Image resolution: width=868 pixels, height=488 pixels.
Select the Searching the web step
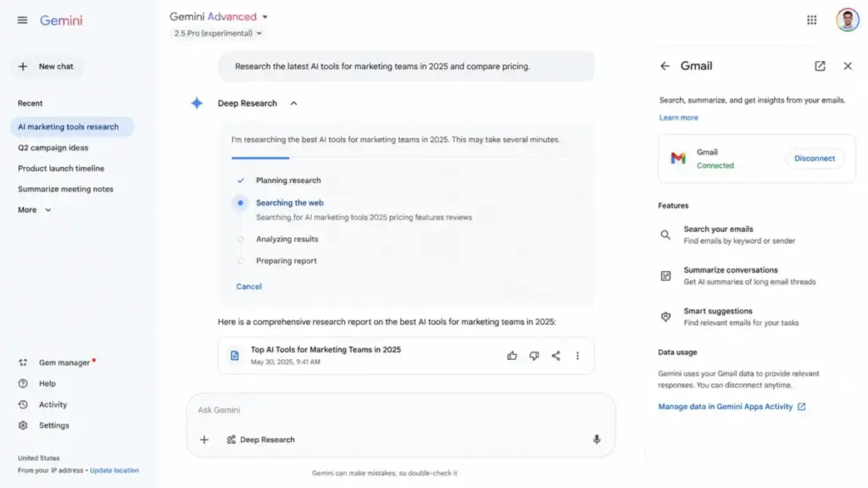point(290,203)
